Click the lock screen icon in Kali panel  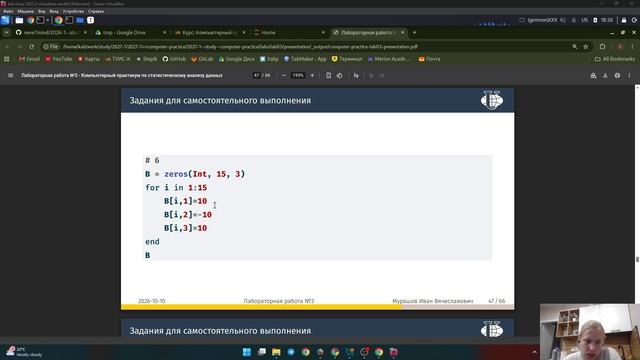[624, 20]
